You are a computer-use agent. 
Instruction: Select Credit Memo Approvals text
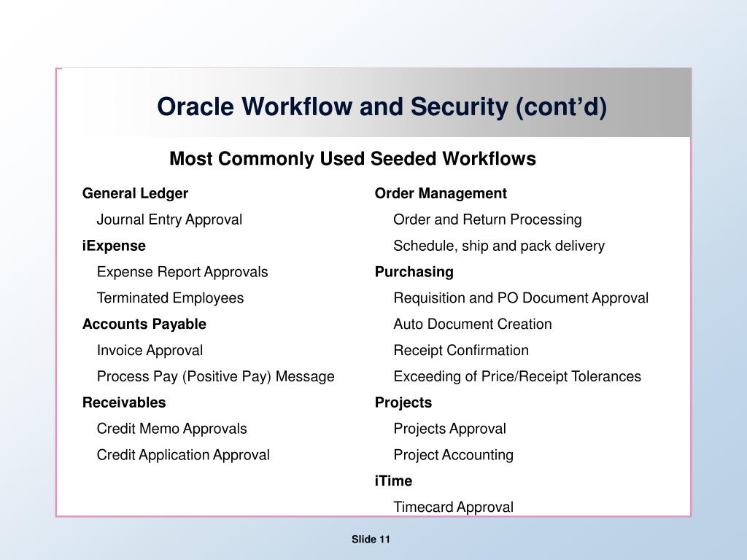[x=171, y=429]
